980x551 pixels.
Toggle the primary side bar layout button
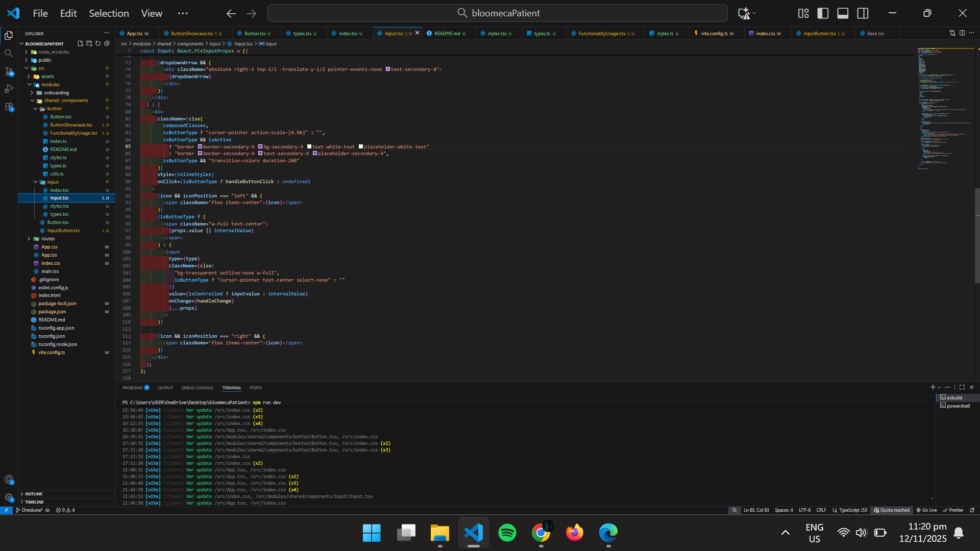(x=823, y=13)
